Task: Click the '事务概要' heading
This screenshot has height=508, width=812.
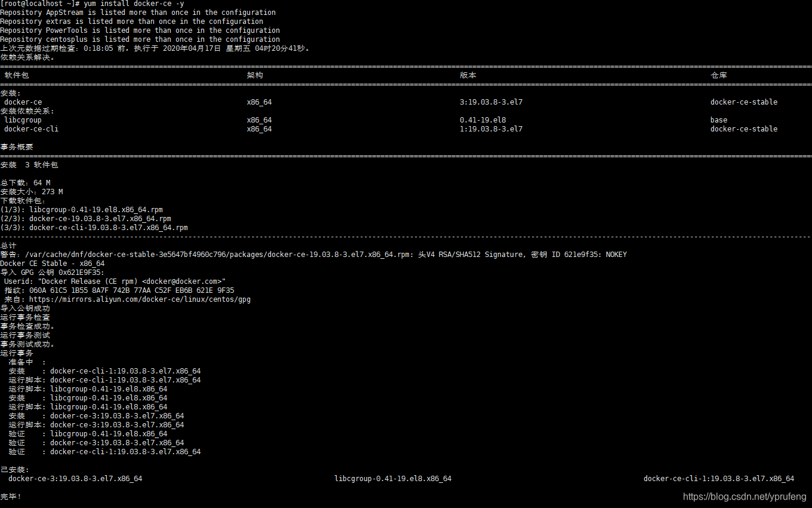Action: pyautogui.click(x=17, y=147)
